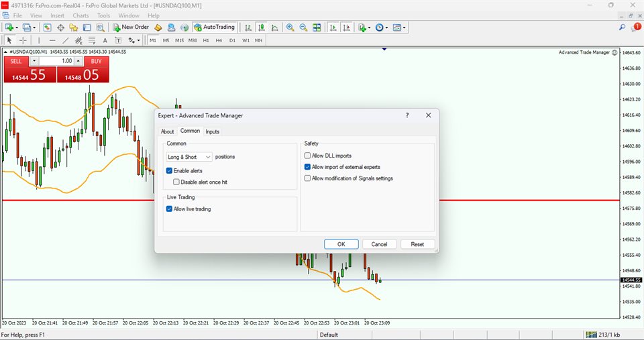Toggle the Enable alerts checkbox

click(169, 170)
